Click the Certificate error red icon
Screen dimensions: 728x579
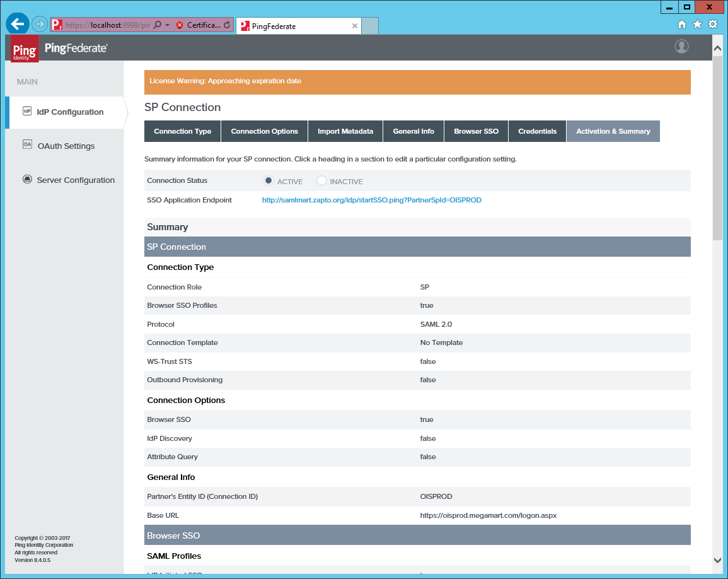180,25
